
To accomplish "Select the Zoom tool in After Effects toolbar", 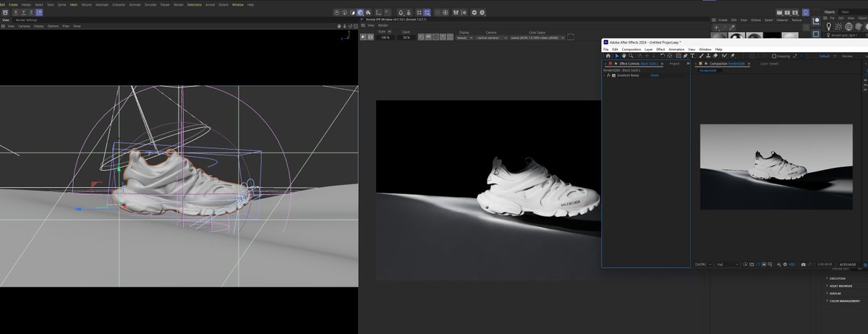I will pyautogui.click(x=631, y=56).
